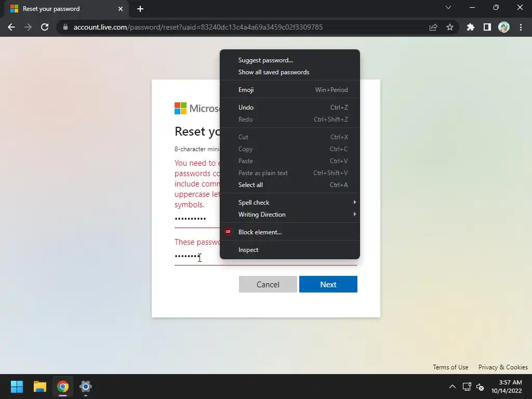Open a new browser tab

click(140, 9)
